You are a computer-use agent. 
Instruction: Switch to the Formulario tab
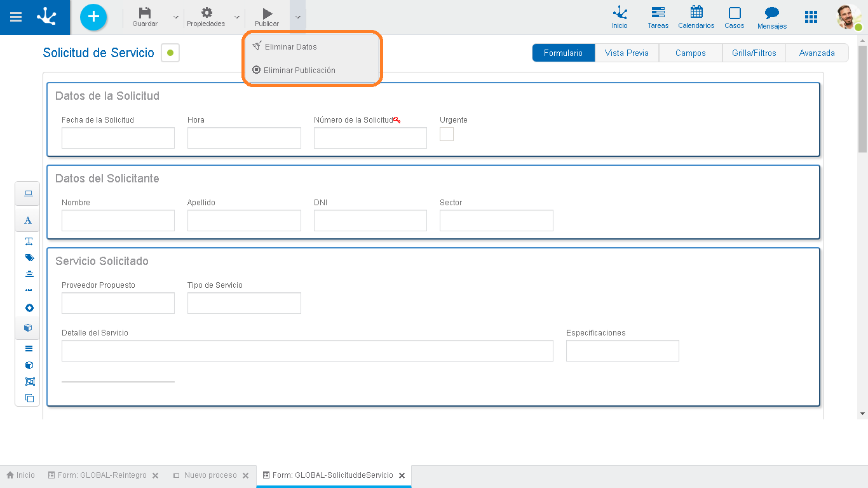point(564,53)
